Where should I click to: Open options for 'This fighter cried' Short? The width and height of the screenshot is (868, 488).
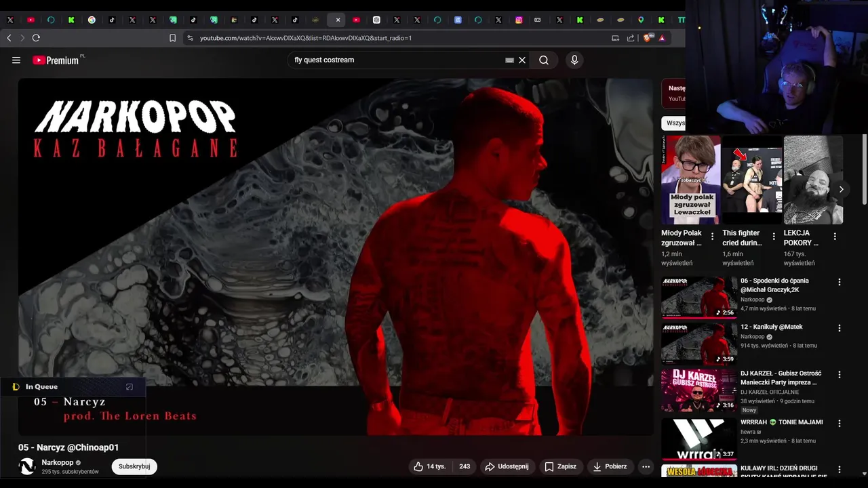pos(774,237)
